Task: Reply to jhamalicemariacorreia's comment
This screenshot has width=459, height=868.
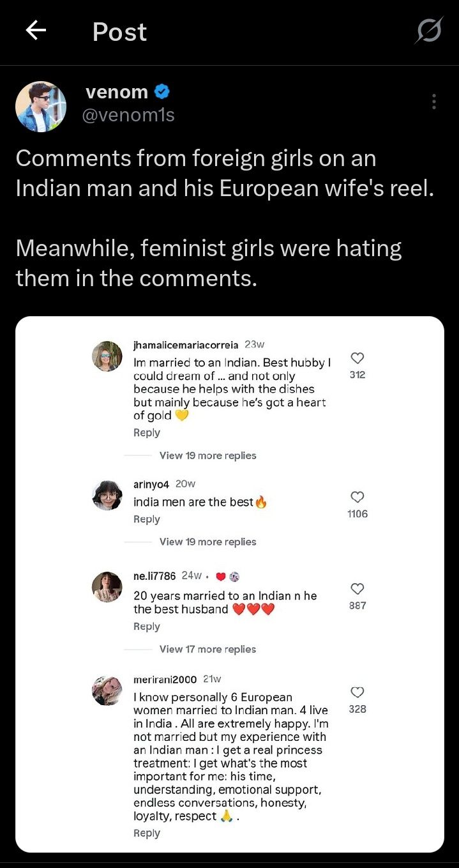Action: click(x=147, y=432)
